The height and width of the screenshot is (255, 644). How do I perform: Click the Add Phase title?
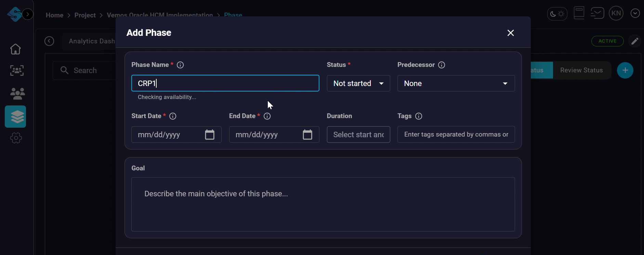149,33
